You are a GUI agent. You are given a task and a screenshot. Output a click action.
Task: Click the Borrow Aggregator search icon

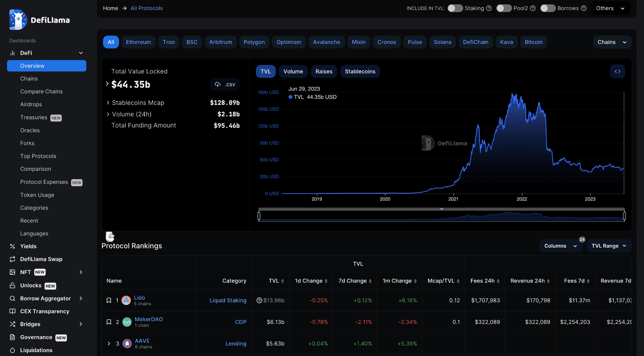point(12,298)
